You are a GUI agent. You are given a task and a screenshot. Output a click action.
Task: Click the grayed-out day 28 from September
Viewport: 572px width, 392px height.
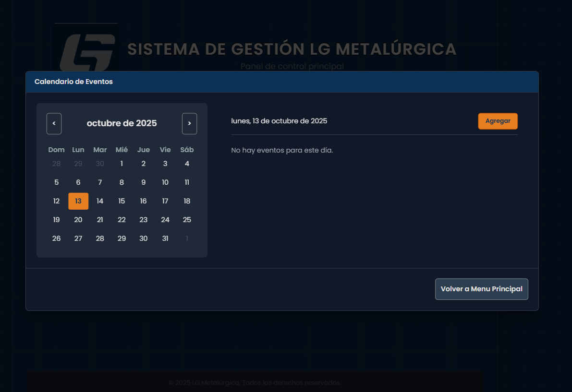[x=56, y=164]
